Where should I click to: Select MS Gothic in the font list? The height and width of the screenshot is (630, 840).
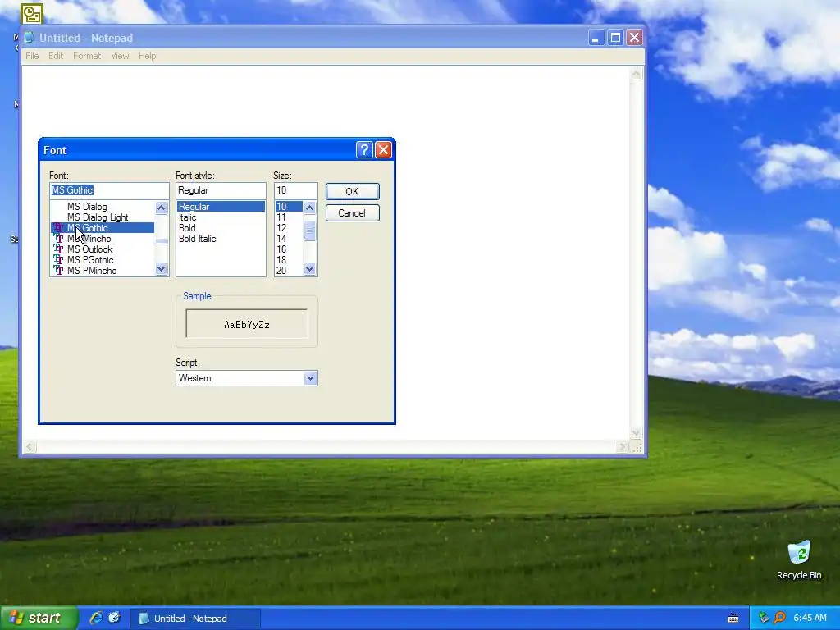pos(103,228)
